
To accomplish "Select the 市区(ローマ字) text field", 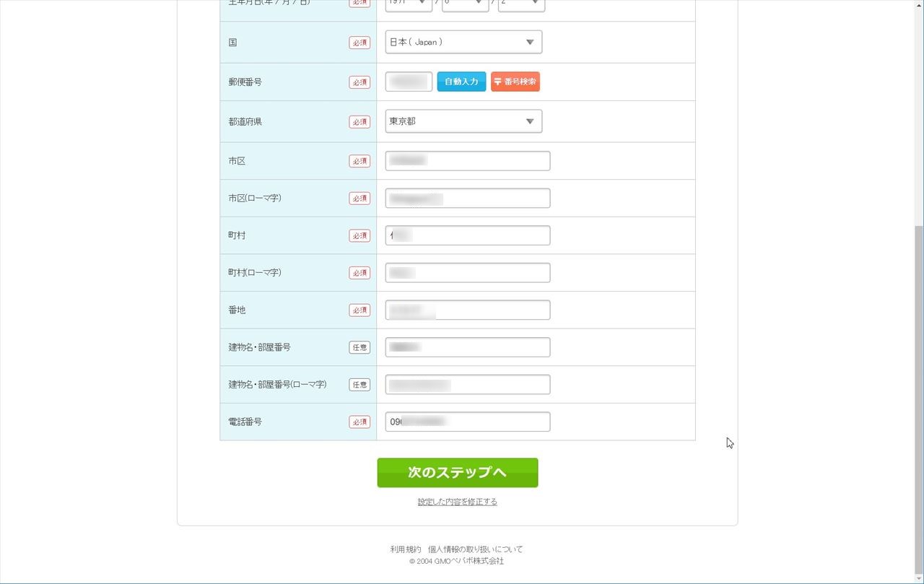I will (x=468, y=198).
